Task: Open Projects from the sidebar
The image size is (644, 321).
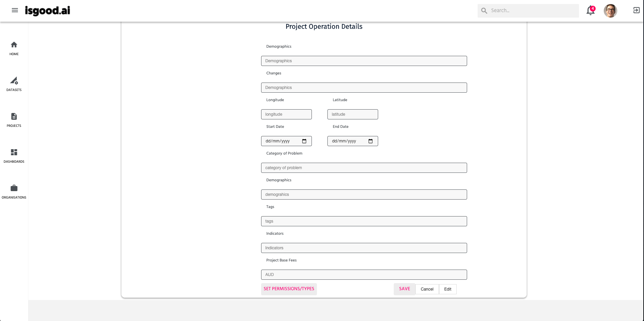Action: (14, 120)
